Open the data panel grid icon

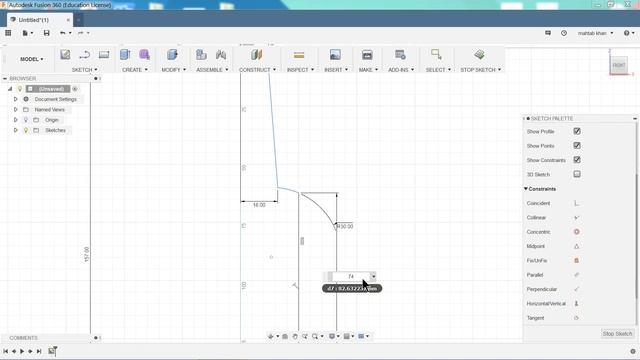tap(8, 33)
